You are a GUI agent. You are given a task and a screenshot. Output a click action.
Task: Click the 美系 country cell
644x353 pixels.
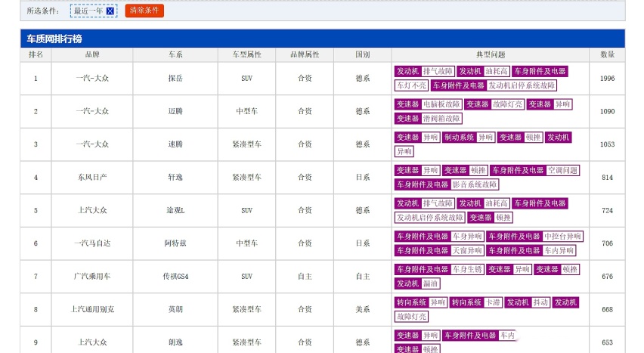(x=362, y=309)
